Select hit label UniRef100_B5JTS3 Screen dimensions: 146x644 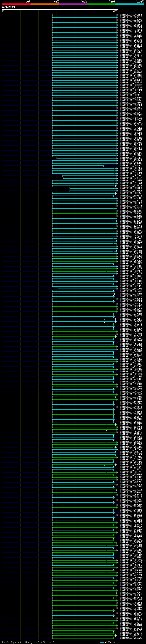pos(131,196)
